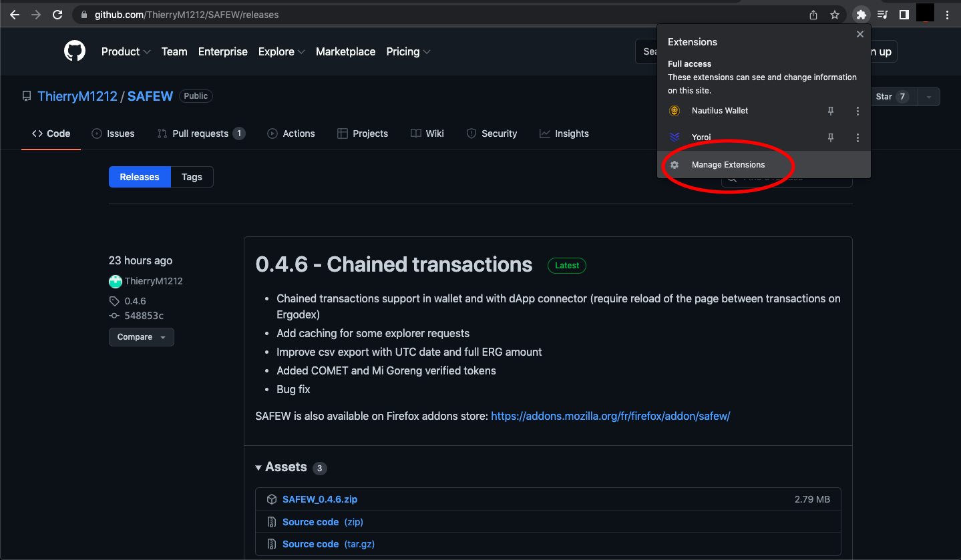Open the Security tab

coord(492,133)
